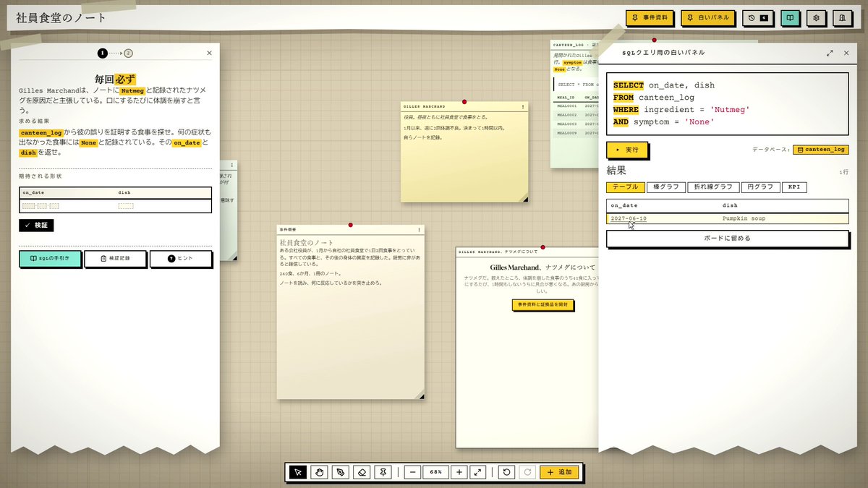Open the SQLの手引き guide
The image size is (868, 488).
[x=50, y=259]
